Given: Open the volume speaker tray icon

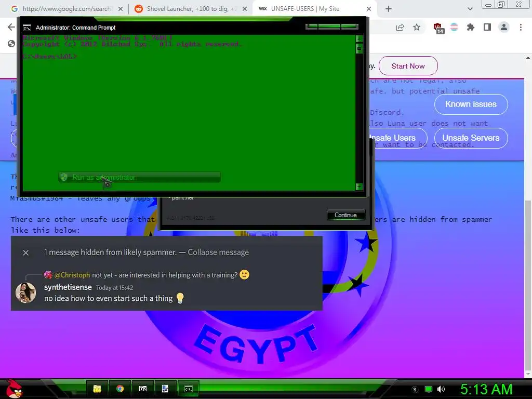Looking at the screenshot, I should pyautogui.click(x=441, y=389).
